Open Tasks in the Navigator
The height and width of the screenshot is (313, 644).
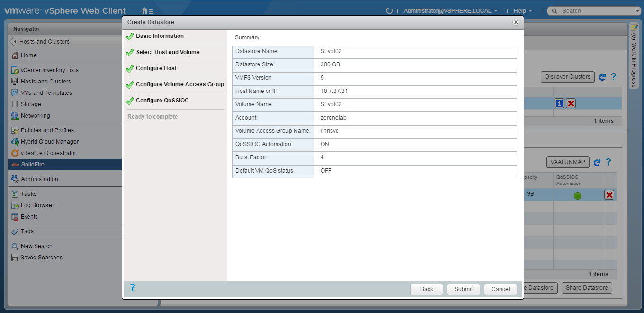tap(28, 194)
